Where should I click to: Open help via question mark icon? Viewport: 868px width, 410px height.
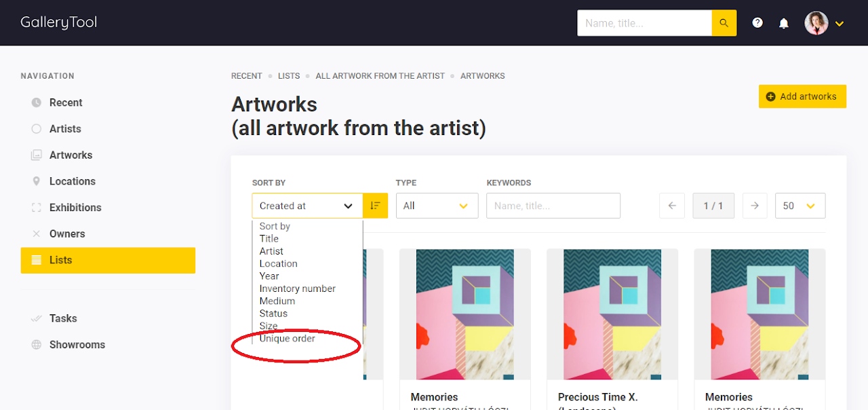[757, 23]
